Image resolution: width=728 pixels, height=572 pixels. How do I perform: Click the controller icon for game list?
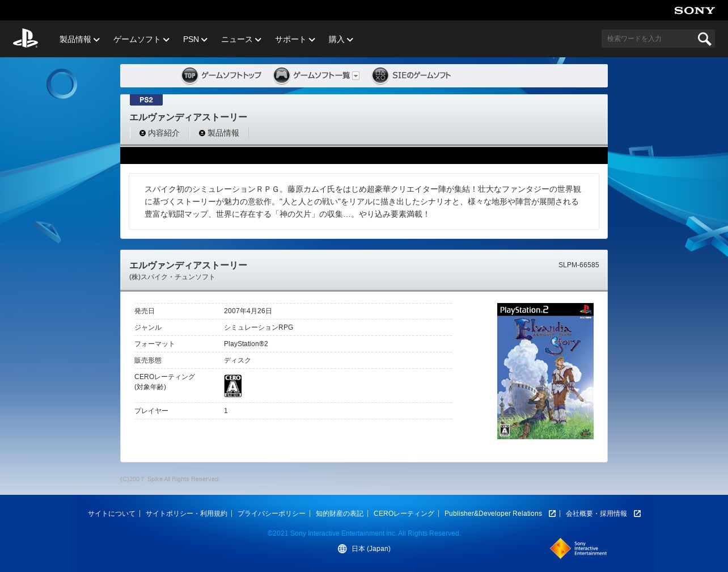pyautogui.click(x=281, y=75)
